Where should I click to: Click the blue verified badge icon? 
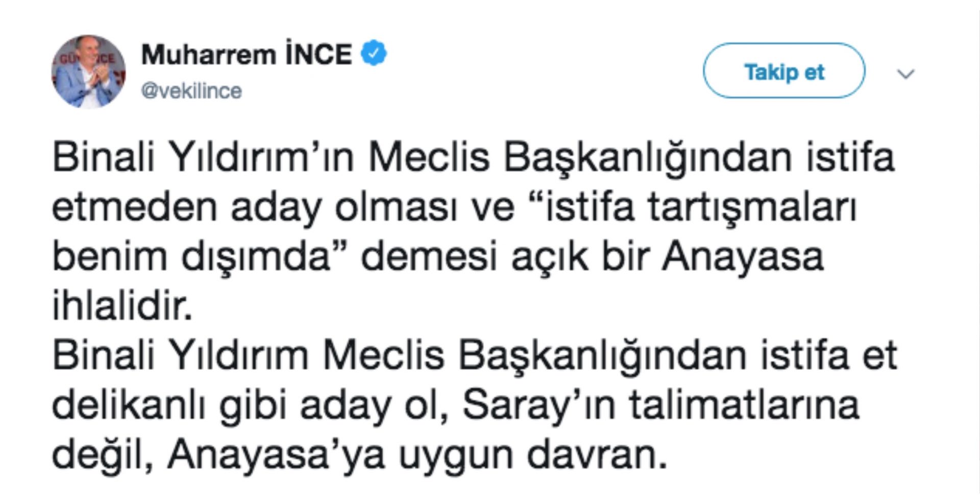coord(374,54)
